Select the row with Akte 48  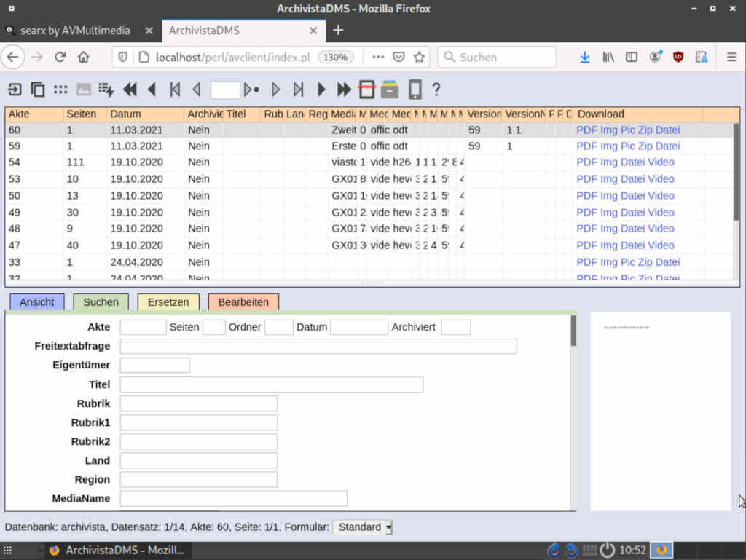click(369, 229)
